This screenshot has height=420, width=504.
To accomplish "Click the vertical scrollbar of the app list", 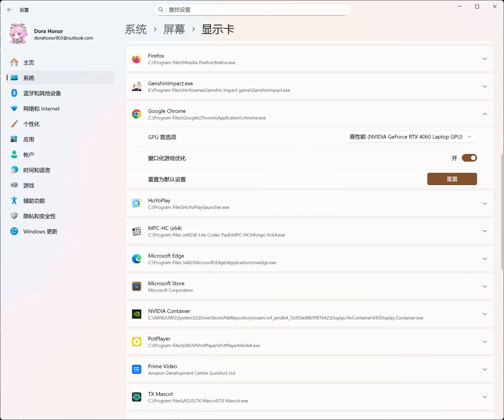I will tap(502, 212).
